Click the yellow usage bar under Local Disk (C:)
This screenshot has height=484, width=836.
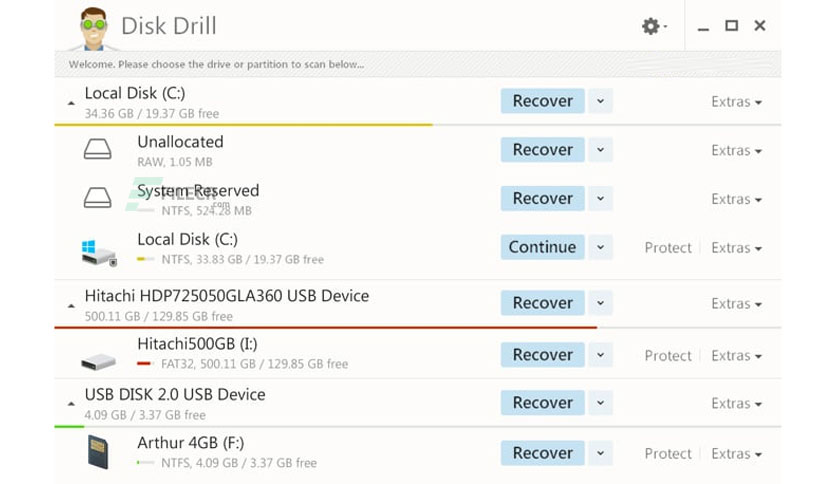[x=243, y=125]
